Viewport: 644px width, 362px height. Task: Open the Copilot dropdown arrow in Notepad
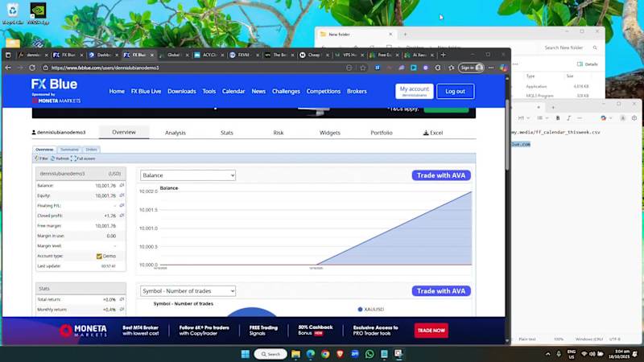pyautogui.click(x=610, y=117)
